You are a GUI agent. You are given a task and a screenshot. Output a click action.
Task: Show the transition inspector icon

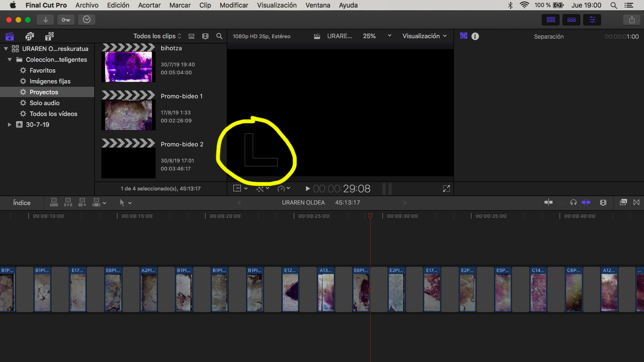coord(463,36)
